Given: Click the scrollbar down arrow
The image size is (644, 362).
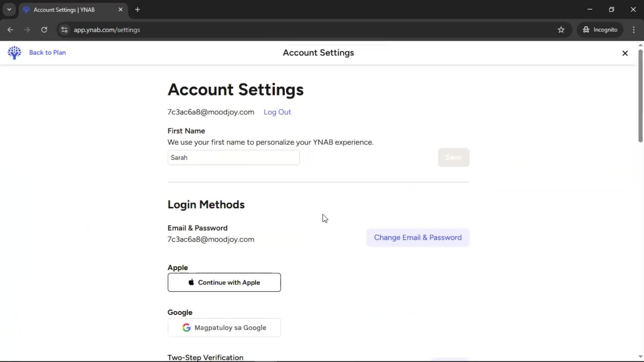Looking at the screenshot, I should 640,357.
